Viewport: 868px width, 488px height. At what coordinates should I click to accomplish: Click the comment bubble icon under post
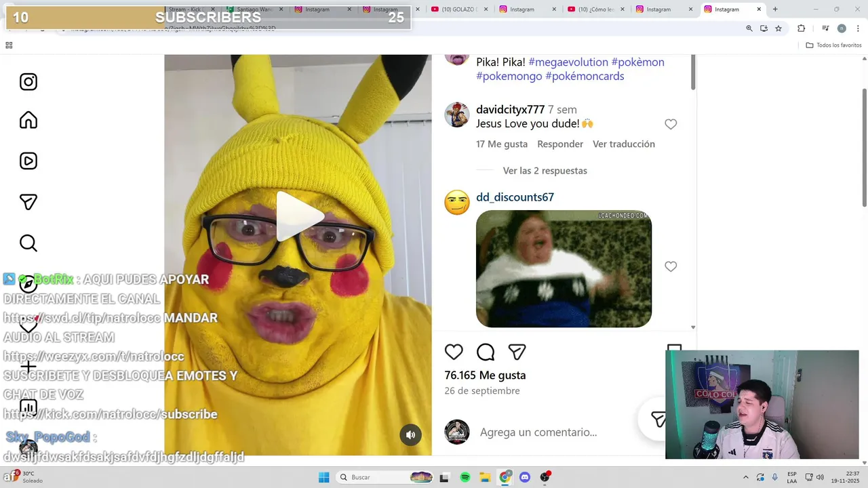coord(486,352)
